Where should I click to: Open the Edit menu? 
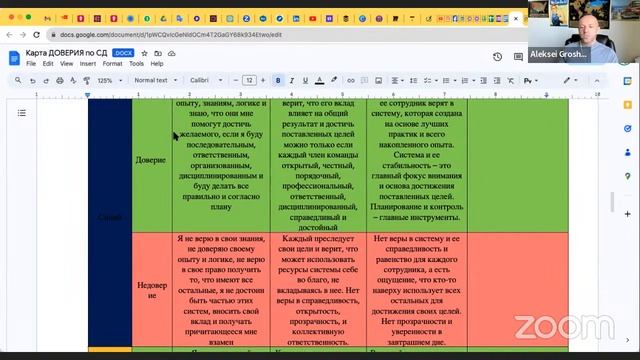[48, 64]
